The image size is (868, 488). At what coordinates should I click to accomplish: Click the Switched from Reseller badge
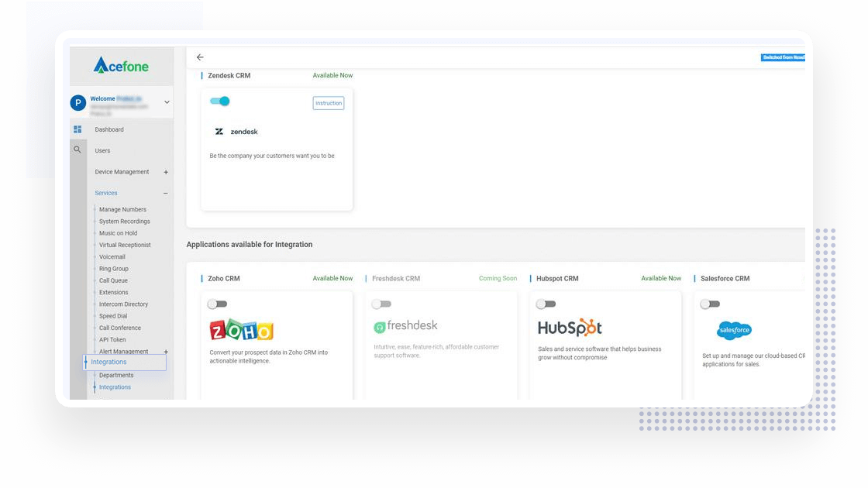click(x=783, y=57)
